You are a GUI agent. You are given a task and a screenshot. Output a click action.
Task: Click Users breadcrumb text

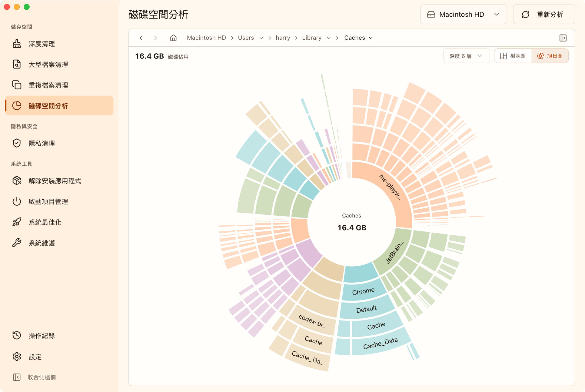[x=246, y=38]
